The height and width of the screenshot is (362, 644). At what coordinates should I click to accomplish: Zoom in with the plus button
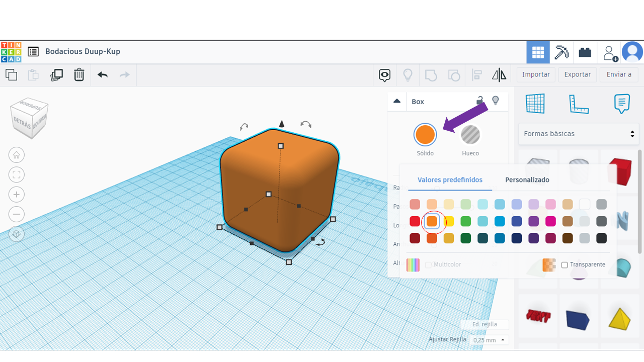[x=17, y=195]
